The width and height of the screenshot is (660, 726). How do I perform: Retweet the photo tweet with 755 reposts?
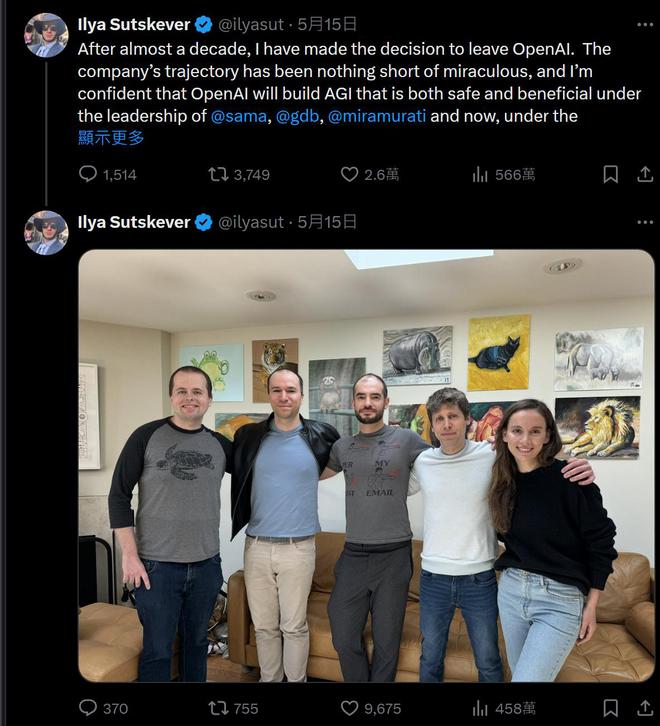[x=233, y=708]
